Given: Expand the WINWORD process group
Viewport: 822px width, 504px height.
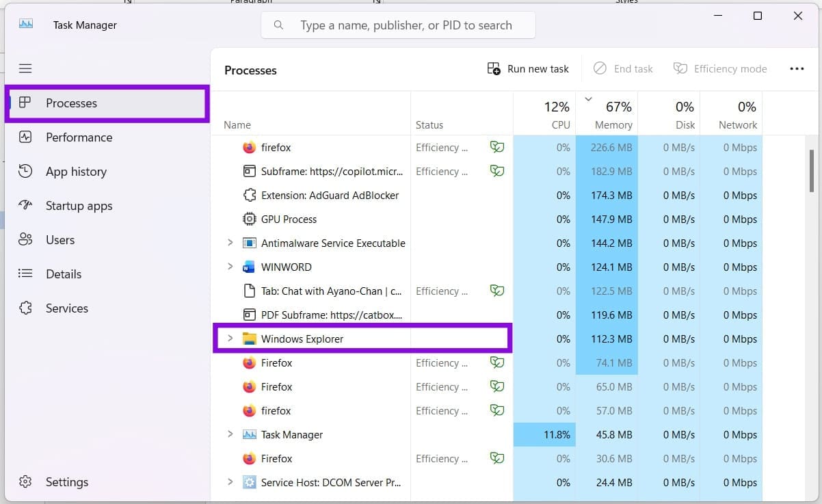Looking at the screenshot, I should [x=230, y=267].
